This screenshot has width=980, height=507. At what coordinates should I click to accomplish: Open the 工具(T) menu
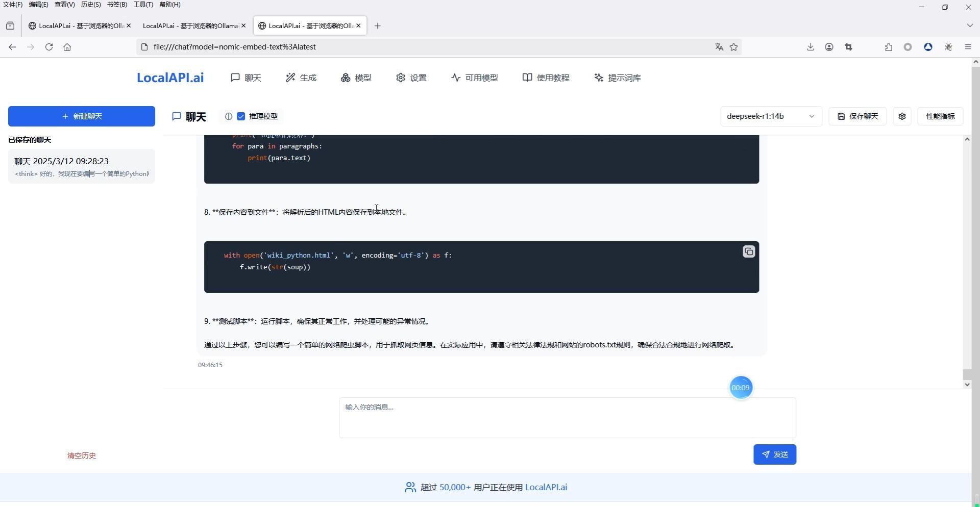(x=142, y=5)
